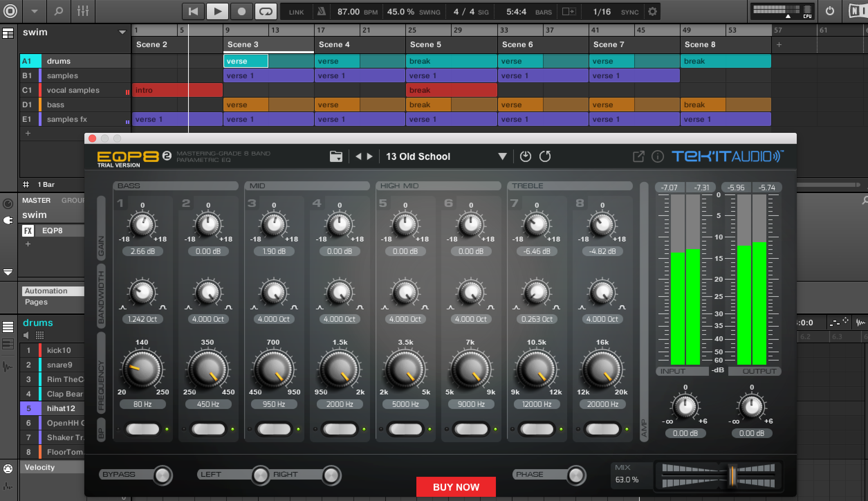Select the Automation tab
Image resolution: width=868 pixels, height=501 pixels.
(46, 291)
